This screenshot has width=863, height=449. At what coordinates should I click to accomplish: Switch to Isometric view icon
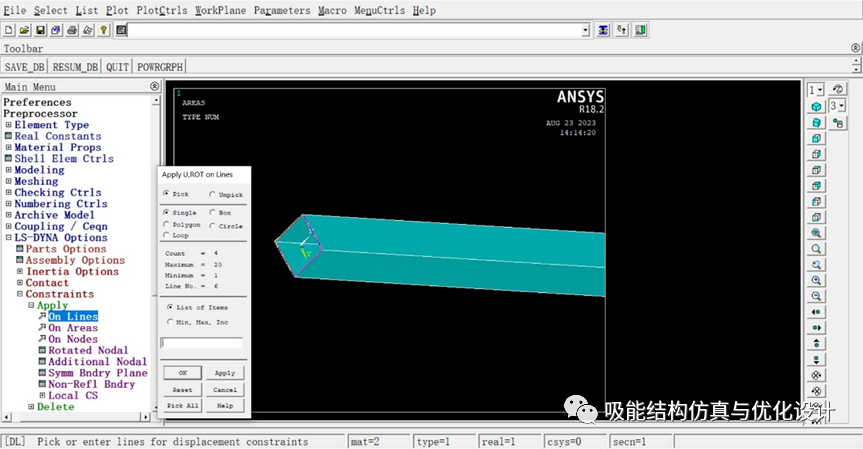pyautogui.click(x=816, y=106)
